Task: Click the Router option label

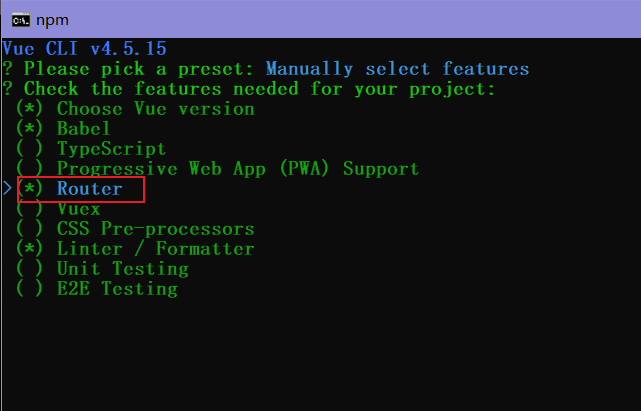Action: [90, 189]
